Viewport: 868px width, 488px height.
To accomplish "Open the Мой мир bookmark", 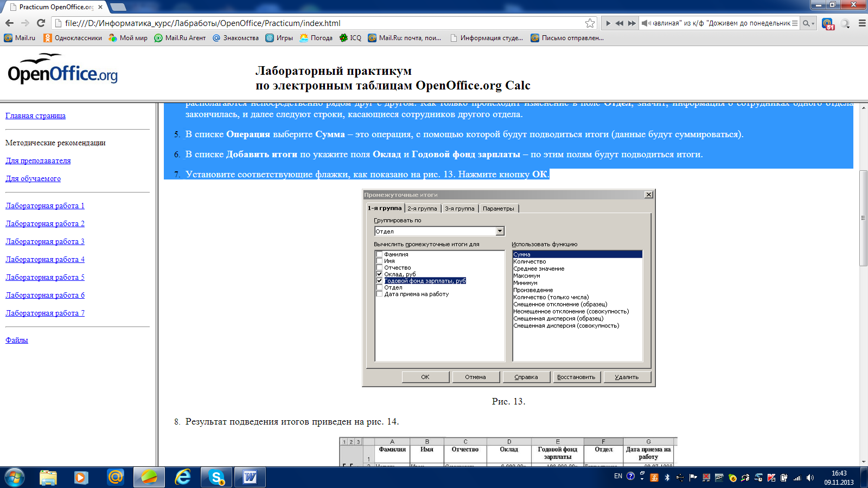I will click(x=128, y=38).
